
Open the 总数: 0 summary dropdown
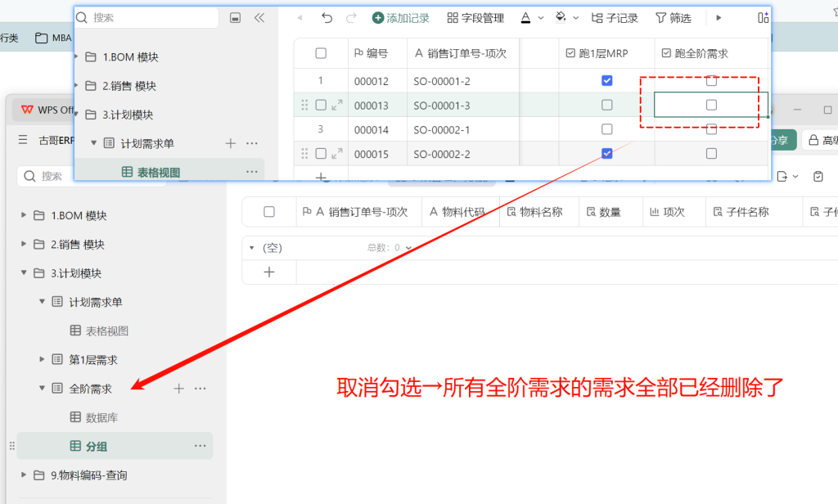click(390, 248)
